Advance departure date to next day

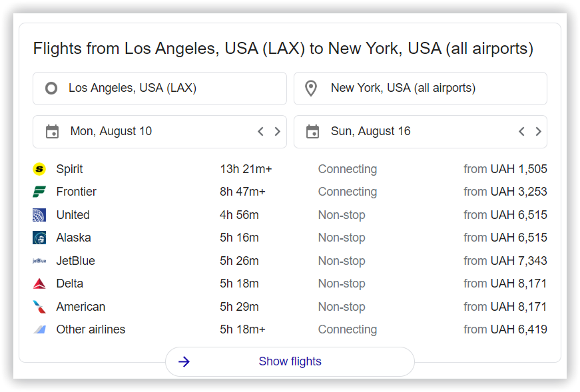point(278,132)
